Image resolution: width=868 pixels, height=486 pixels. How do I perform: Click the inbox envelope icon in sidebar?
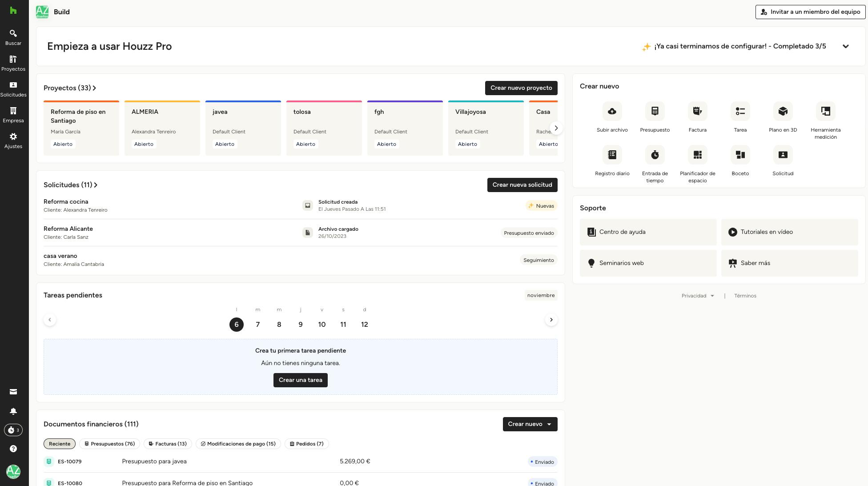click(13, 392)
